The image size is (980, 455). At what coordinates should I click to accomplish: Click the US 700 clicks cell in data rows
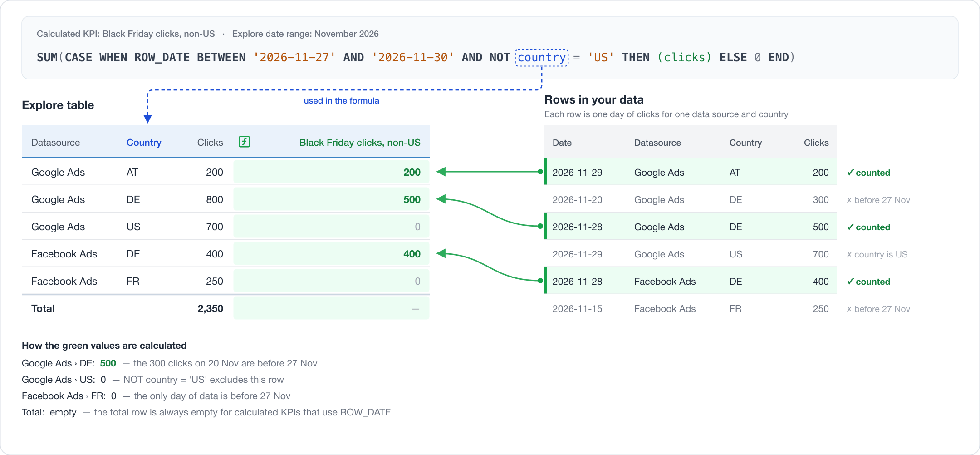[x=821, y=254]
